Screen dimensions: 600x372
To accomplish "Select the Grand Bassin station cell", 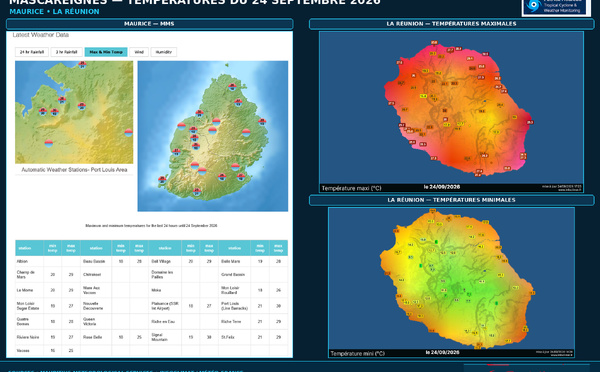I will coord(235,274).
